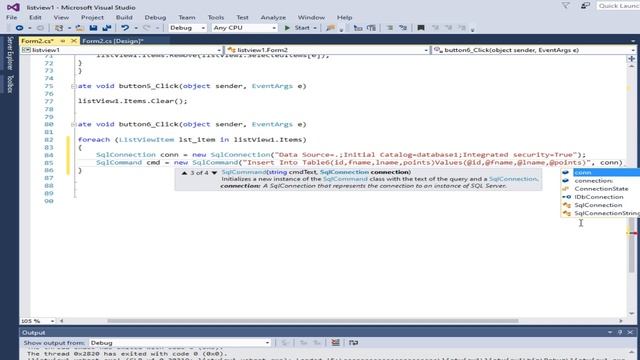Click the Visual Studio logo icon

coord(13,7)
